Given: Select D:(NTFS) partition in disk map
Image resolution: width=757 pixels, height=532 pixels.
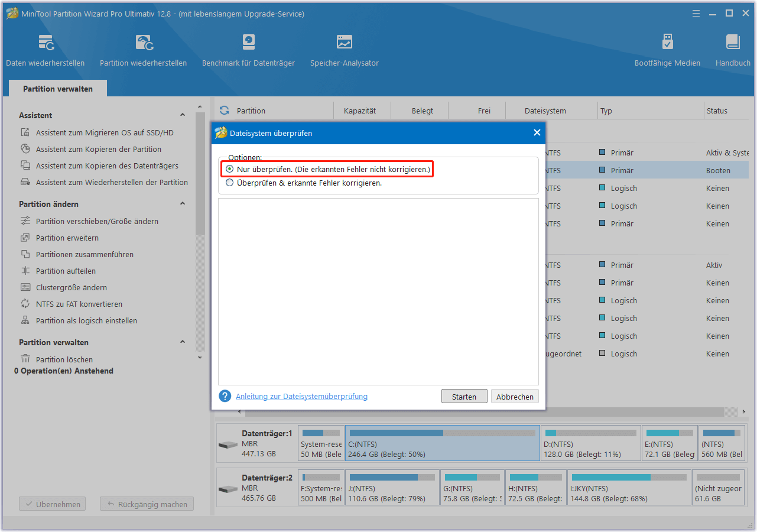Looking at the screenshot, I should coord(590,443).
